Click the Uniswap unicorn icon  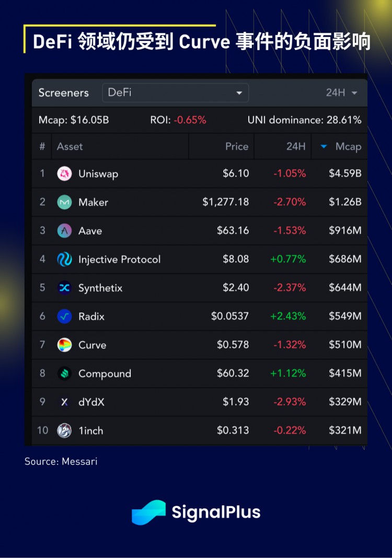click(64, 173)
